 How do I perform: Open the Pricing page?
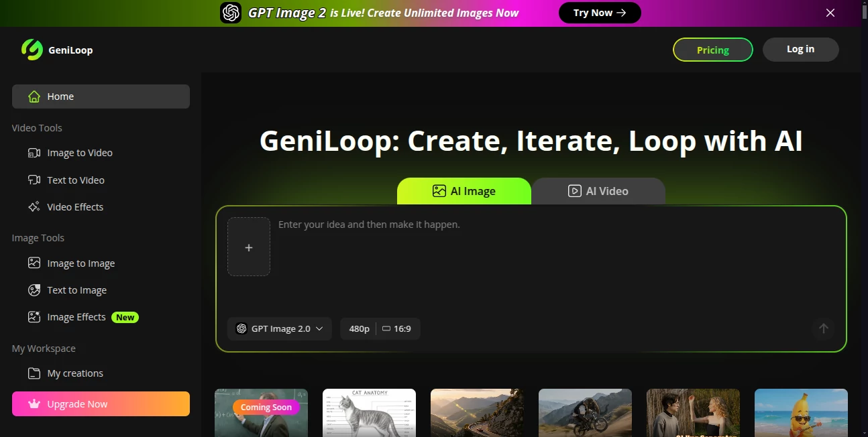713,50
